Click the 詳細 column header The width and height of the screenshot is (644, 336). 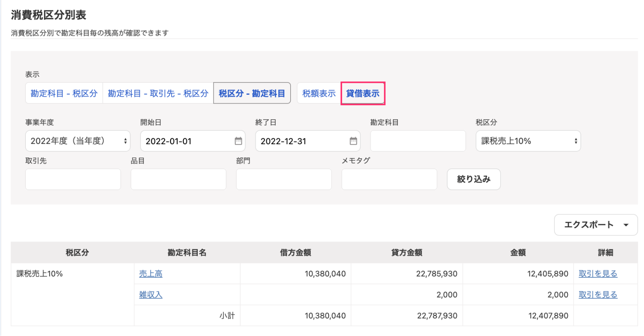click(x=605, y=252)
